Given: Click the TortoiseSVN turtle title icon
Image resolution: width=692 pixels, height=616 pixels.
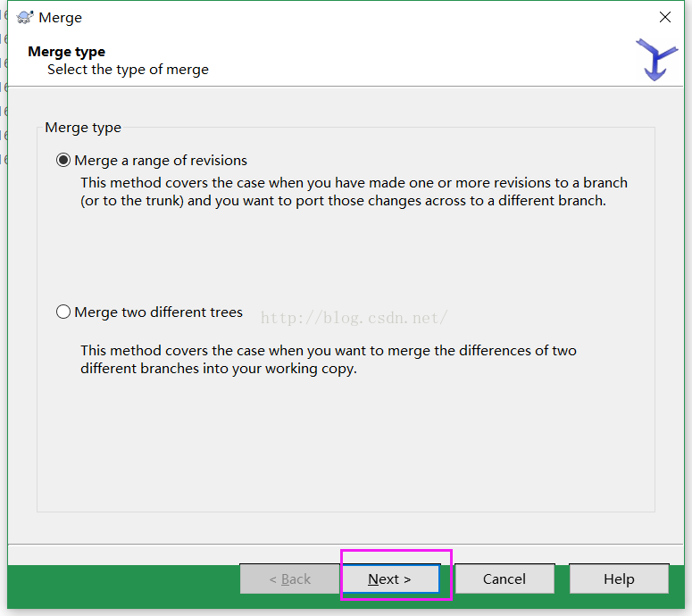Looking at the screenshot, I should pos(25,18).
